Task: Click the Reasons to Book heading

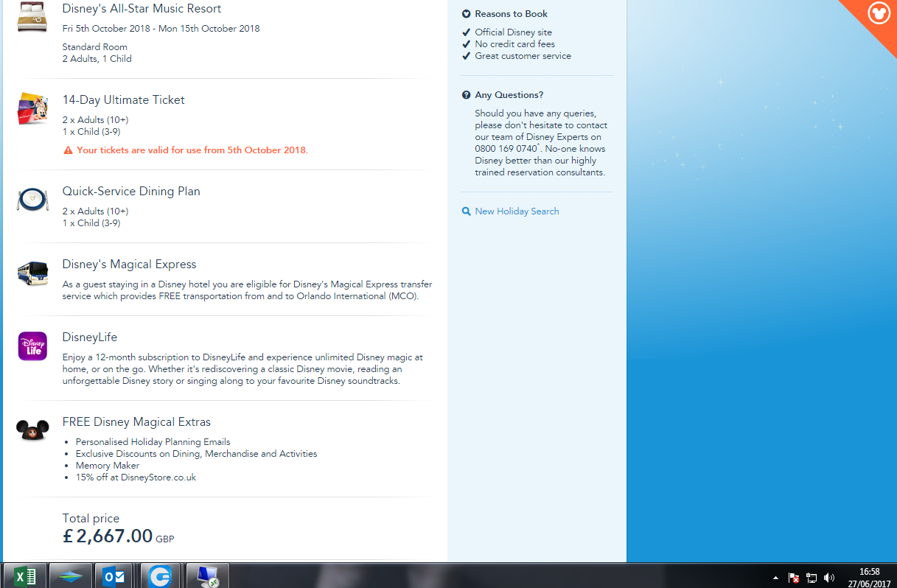Action: click(x=511, y=14)
